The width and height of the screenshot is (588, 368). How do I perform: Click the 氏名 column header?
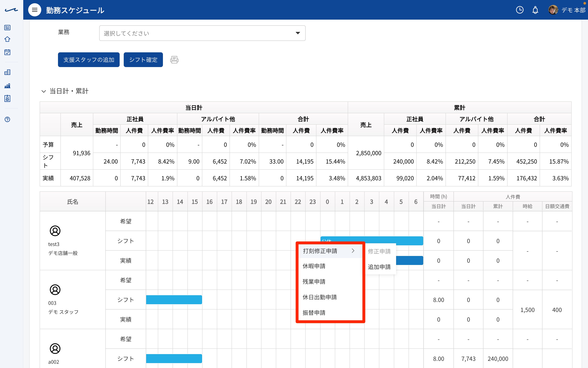coord(73,202)
